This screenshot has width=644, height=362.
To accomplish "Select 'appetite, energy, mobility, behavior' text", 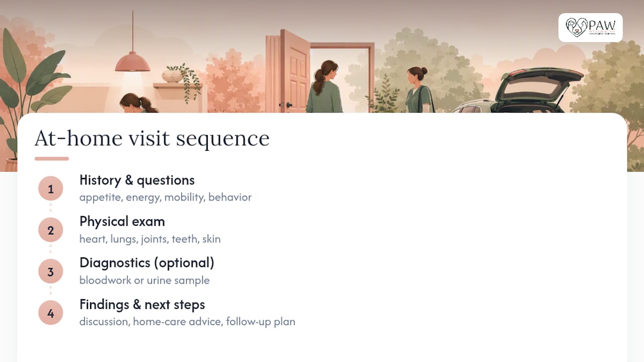I will [x=166, y=197].
